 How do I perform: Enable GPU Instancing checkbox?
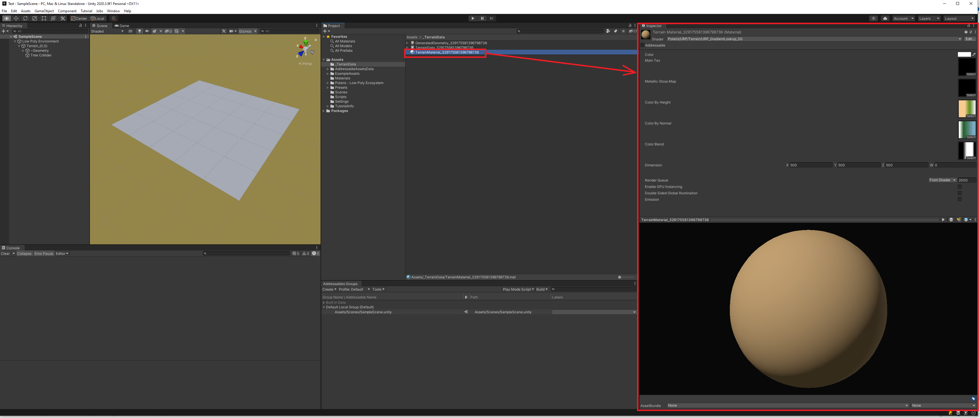(x=959, y=187)
